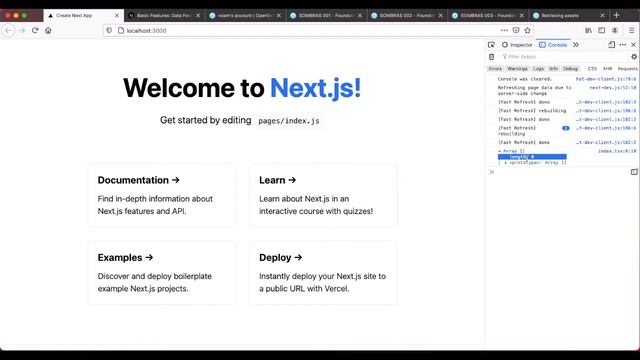Viewport: 640px width, 360px height.
Task: Toggle the Debug console filter
Action: pos(571,69)
